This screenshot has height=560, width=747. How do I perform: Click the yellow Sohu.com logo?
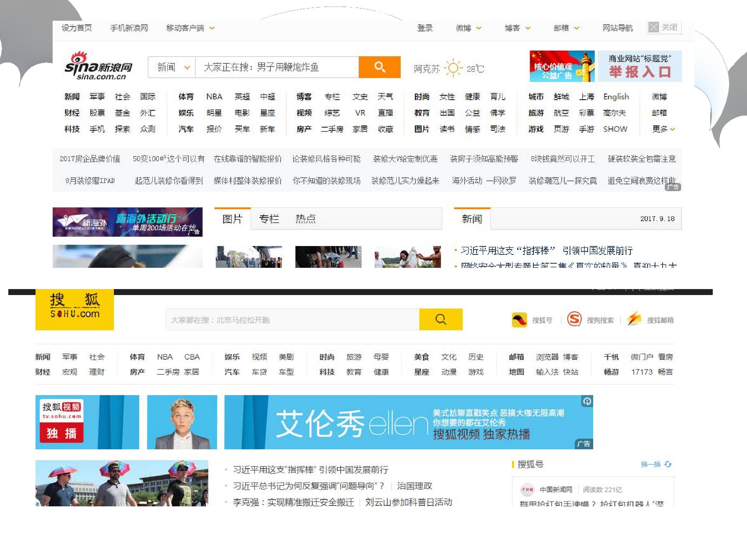tap(75, 310)
